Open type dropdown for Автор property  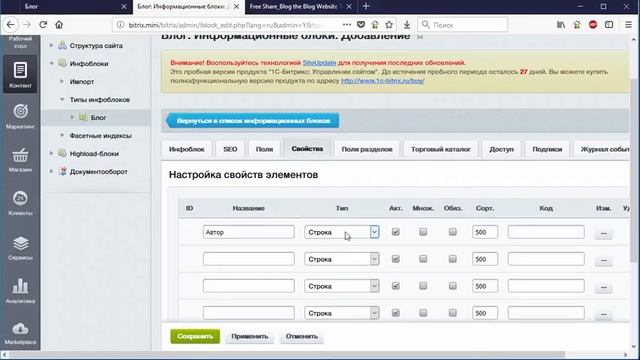point(342,232)
